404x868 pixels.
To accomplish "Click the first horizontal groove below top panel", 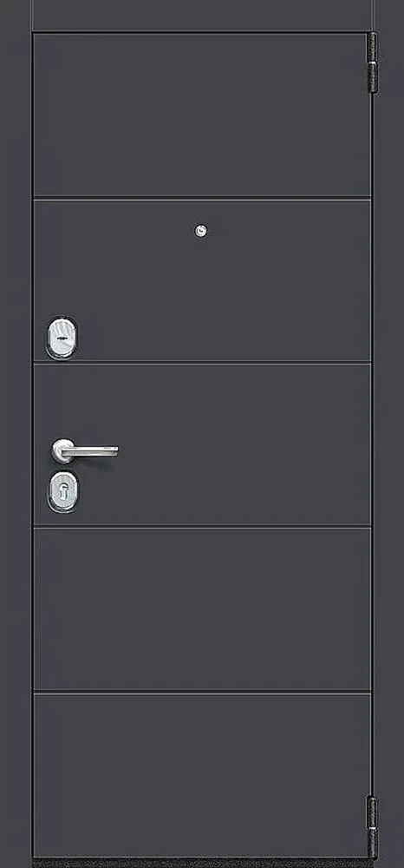I will (202, 198).
